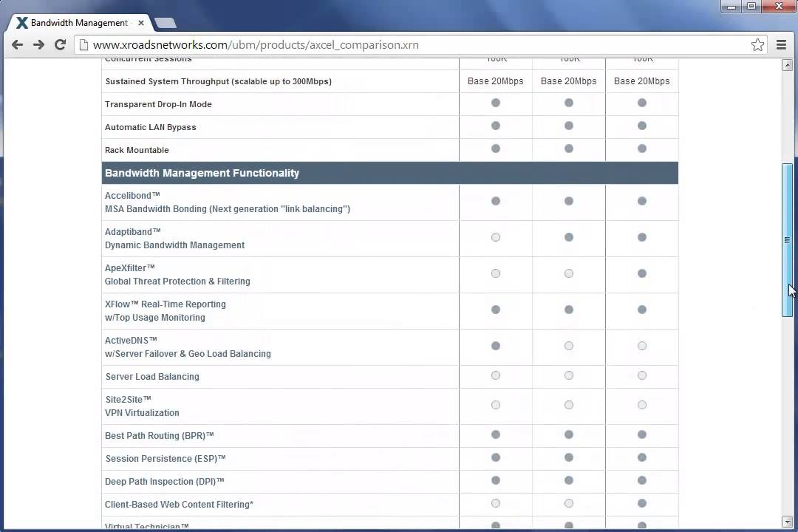Click Best Path Routing (BPR)™ label
This screenshot has width=798, height=532.
click(x=160, y=436)
